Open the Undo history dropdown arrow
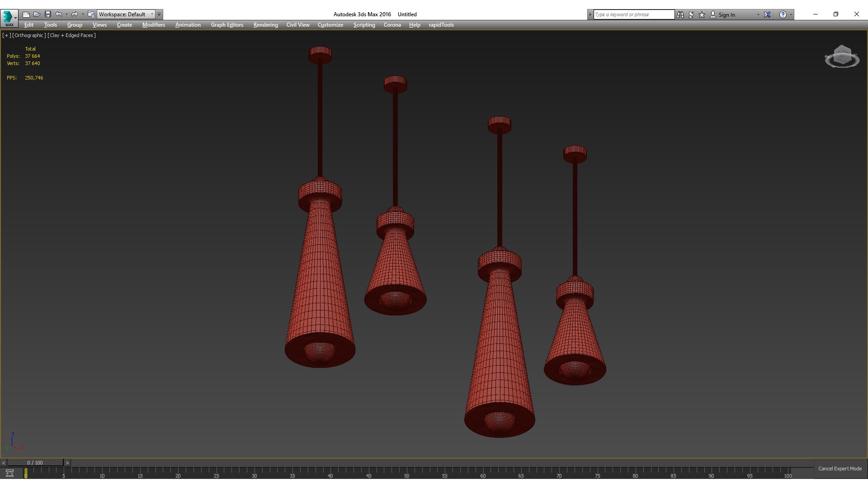This screenshot has height=488, width=868. click(x=66, y=14)
